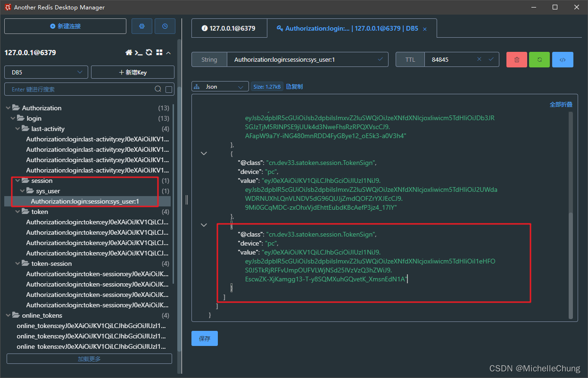Collapse the 127.0.0.1@6379 connection chevron
The width and height of the screenshot is (588, 378).
tap(169, 53)
